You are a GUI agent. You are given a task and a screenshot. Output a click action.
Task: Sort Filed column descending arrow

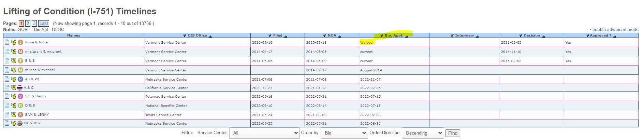click(270, 36)
